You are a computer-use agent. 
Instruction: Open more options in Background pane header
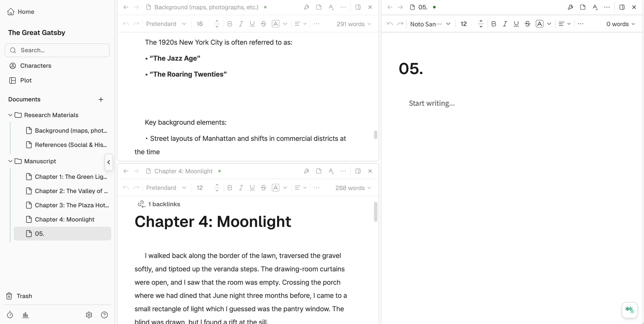pos(343,7)
